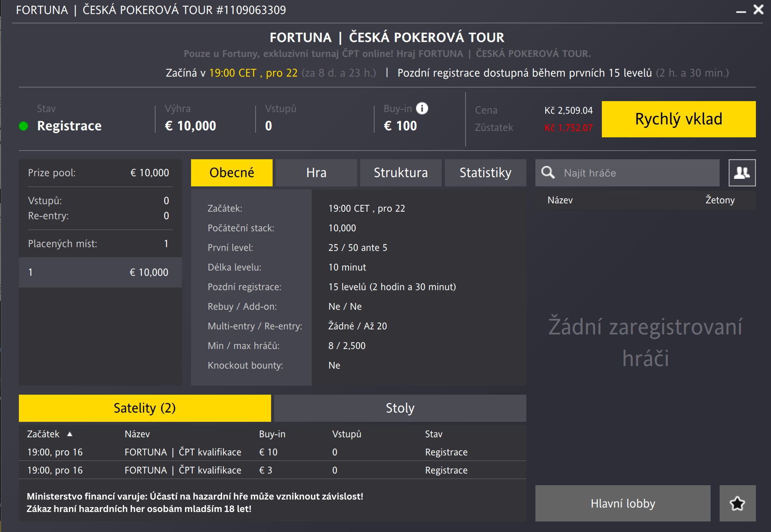Click the Prize pool € 10,000 row

click(99, 173)
